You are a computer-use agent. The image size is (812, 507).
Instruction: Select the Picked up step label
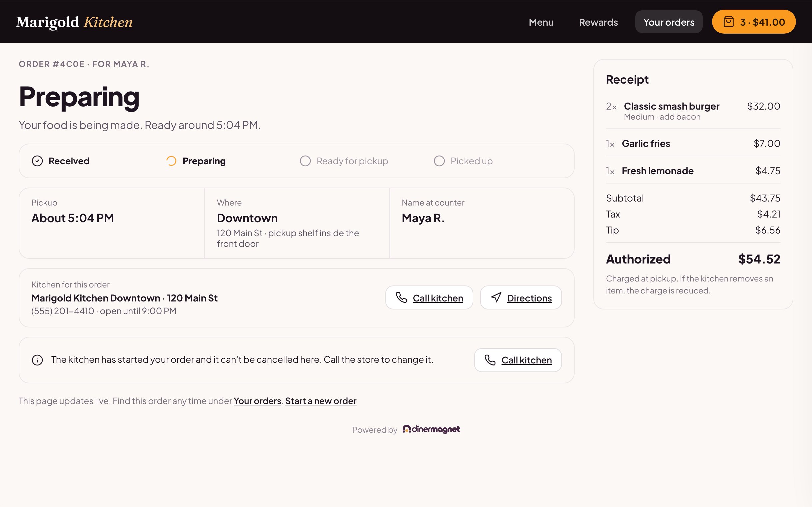click(x=471, y=161)
